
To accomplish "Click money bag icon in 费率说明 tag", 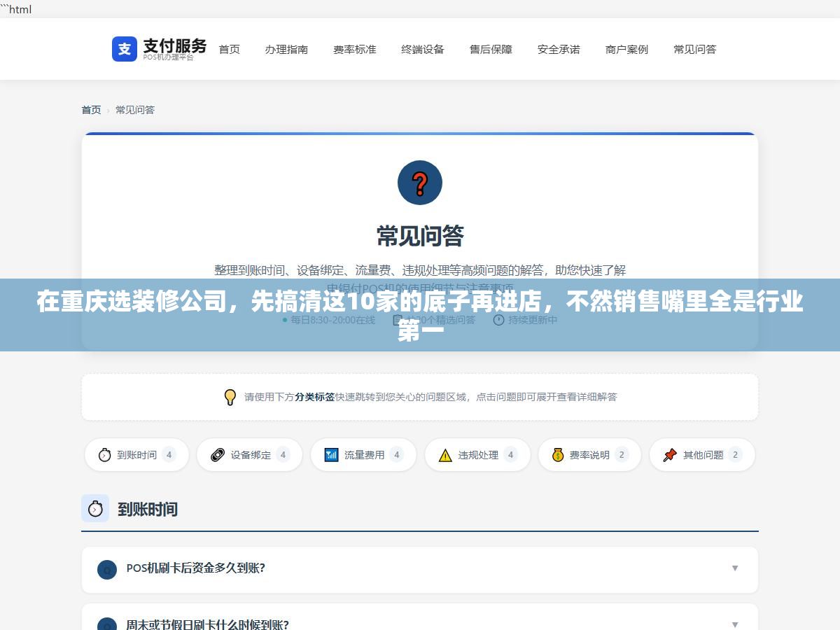I will tap(558, 455).
